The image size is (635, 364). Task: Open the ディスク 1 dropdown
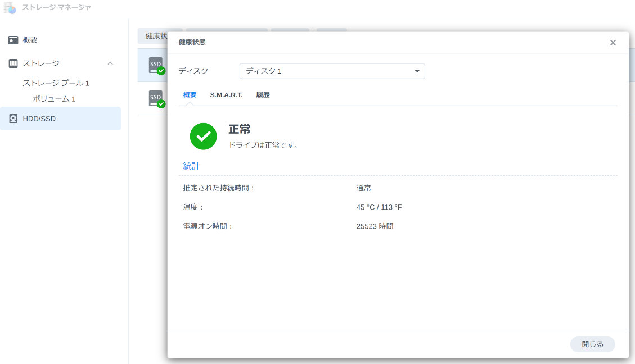[x=332, y=71]
